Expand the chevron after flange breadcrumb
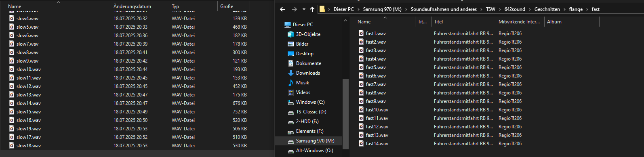This screenshot has height=157, width=644. 587,9
